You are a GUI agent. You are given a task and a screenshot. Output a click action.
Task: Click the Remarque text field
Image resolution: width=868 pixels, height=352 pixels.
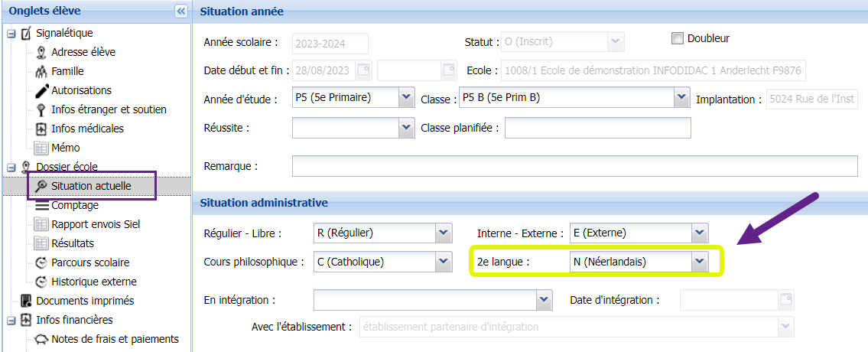click(x=574, y=166)
